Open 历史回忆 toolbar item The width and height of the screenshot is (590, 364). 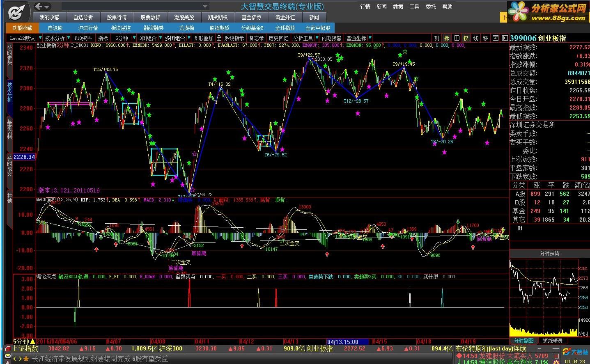coord(278,38)
